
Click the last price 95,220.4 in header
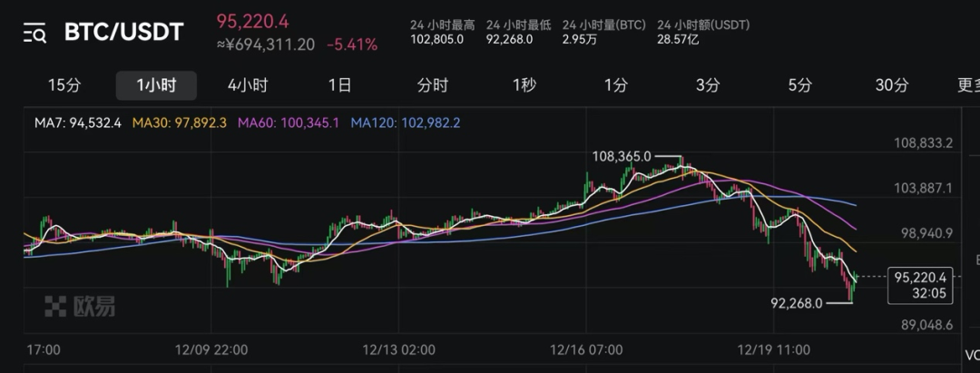[x=252, y=21]
